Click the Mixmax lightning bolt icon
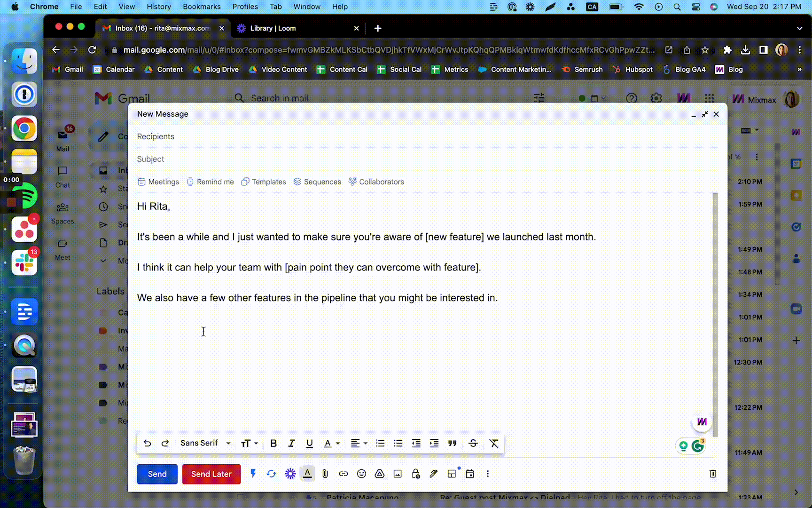This screenshot has height=508, width=812. click(x=253, y=474)
